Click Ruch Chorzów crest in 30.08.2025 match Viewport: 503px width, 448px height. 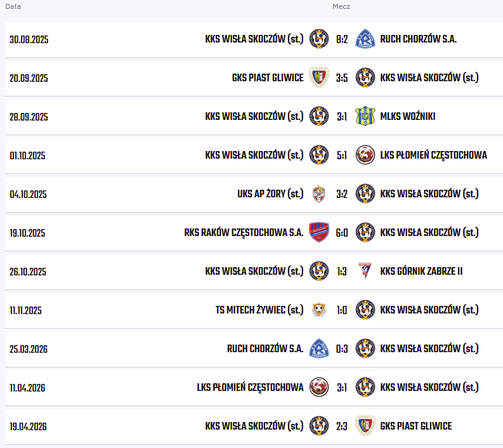pyautogui.click(x=365, y=39)
